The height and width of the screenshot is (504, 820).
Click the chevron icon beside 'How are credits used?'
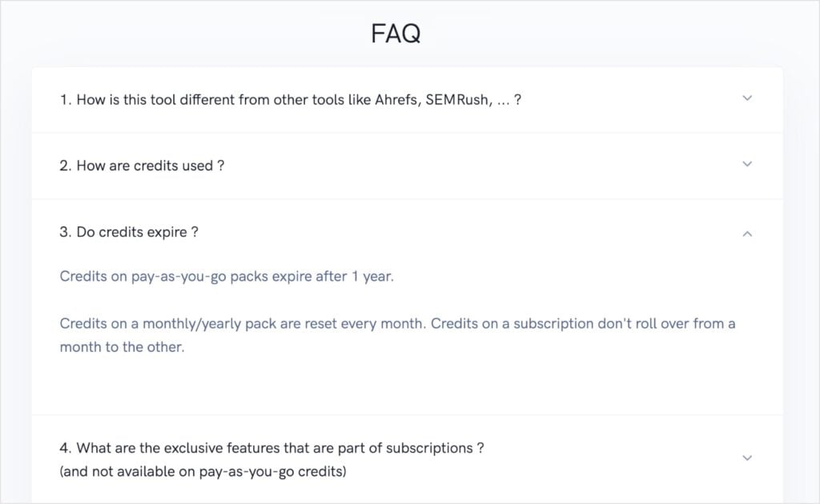click(746, 164)
